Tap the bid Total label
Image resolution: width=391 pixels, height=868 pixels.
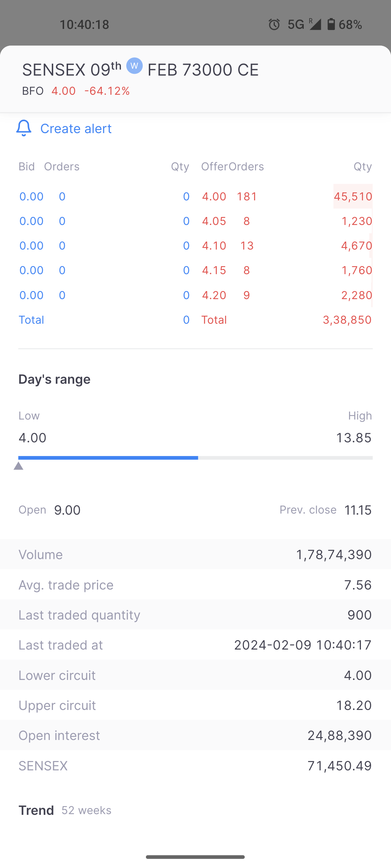coord(31,320)
